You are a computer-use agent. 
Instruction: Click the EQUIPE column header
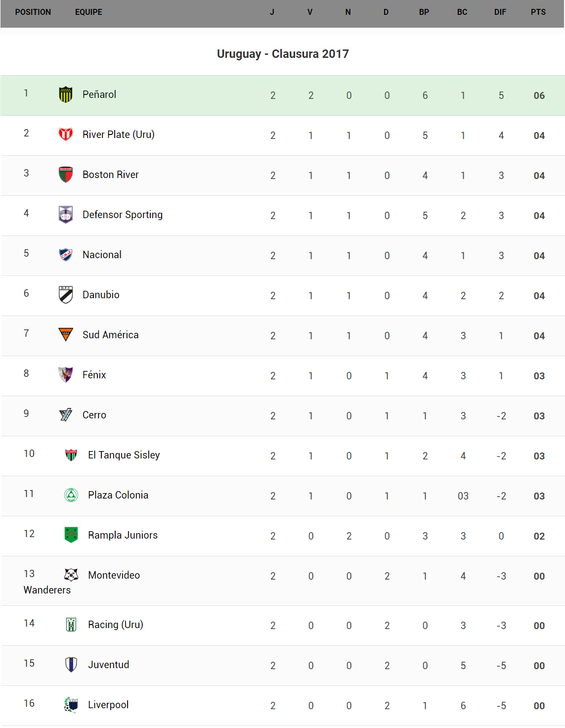[x=88, y=12]
